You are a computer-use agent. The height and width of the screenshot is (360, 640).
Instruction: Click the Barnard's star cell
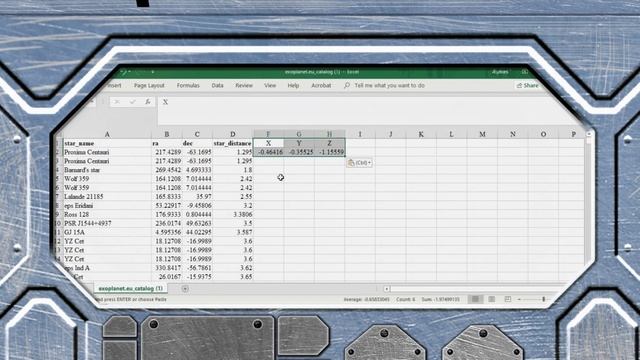pyautogui.click(x=107, y=170)
